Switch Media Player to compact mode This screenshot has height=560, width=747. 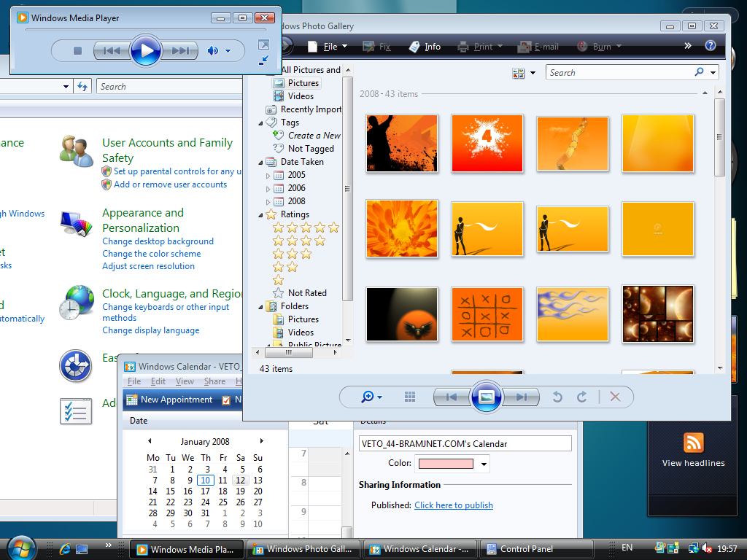point(263,60)
